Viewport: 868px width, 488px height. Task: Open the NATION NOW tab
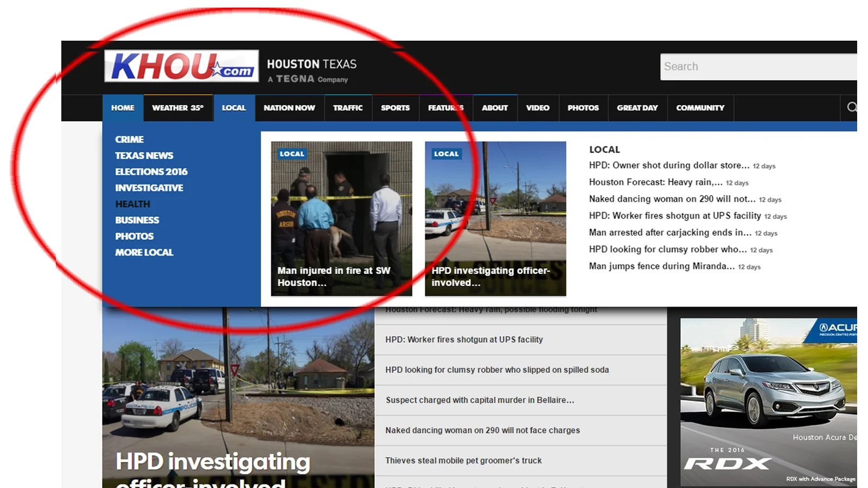pos(289,108)
